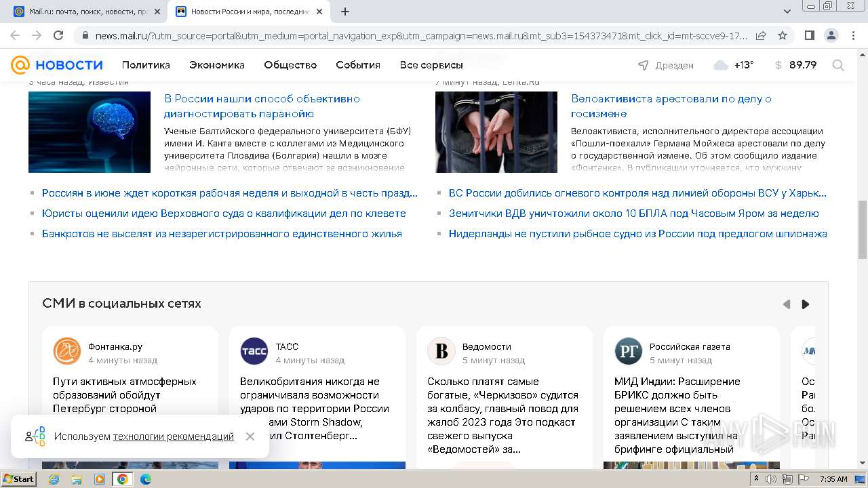Show next social media cards arrow
Viewport: 868px width, 488px height.
click(806, 304)
